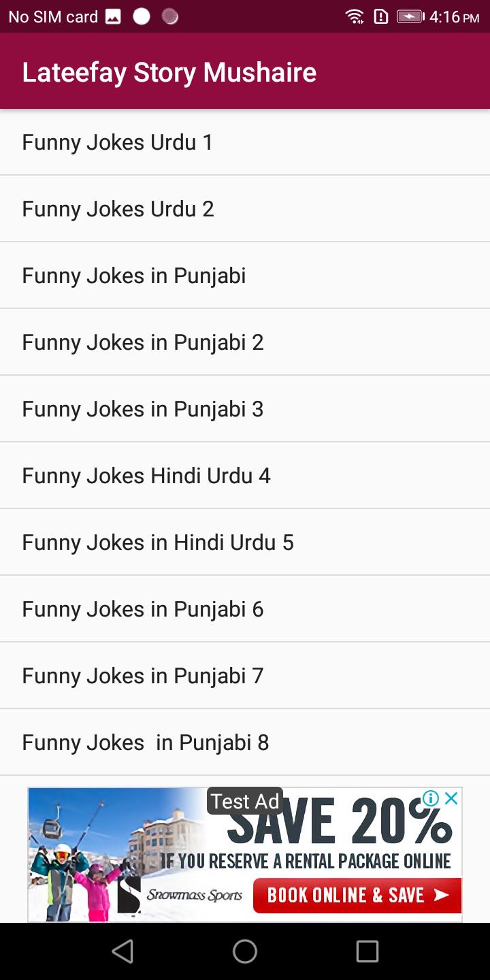The height and width of the screenshot is (980, 490).
Task: Open Funny Jokes Urdu 2
Action: [x=245, y=209]
